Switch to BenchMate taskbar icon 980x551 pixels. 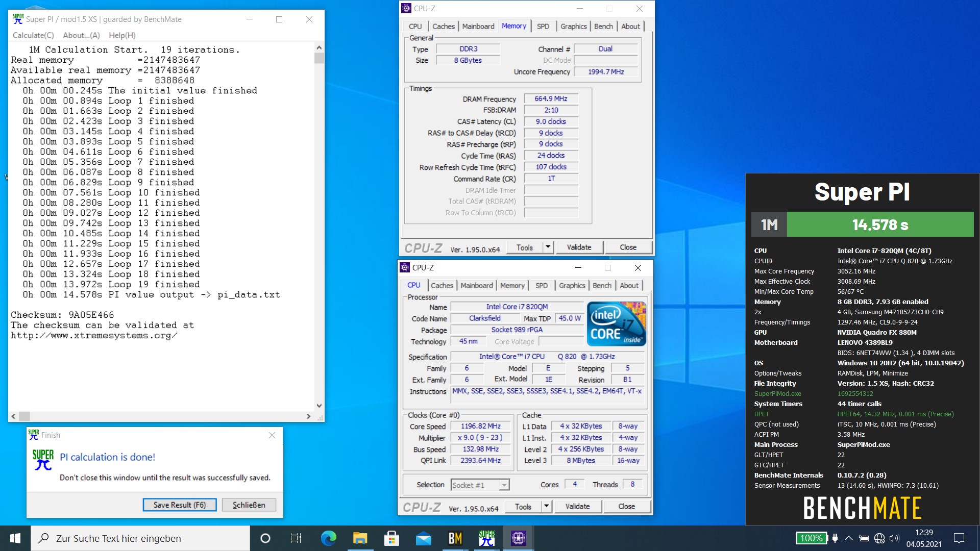point(455,538)
